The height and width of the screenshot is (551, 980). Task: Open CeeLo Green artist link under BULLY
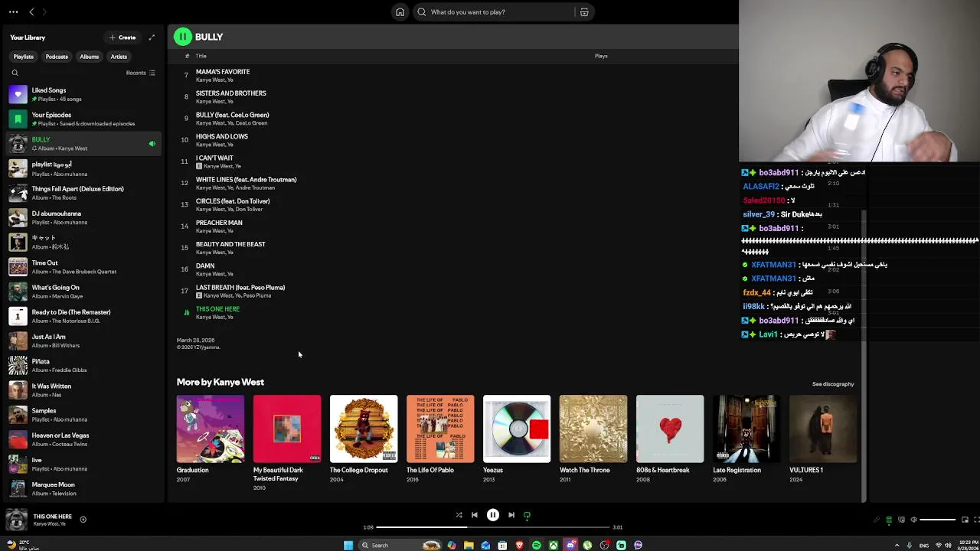point(251,123)
